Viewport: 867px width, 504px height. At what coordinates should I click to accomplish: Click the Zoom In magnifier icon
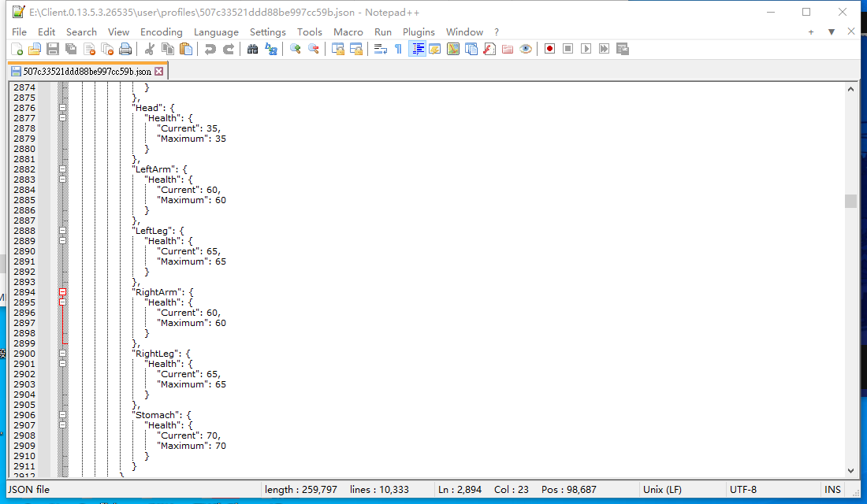(296, 49)
